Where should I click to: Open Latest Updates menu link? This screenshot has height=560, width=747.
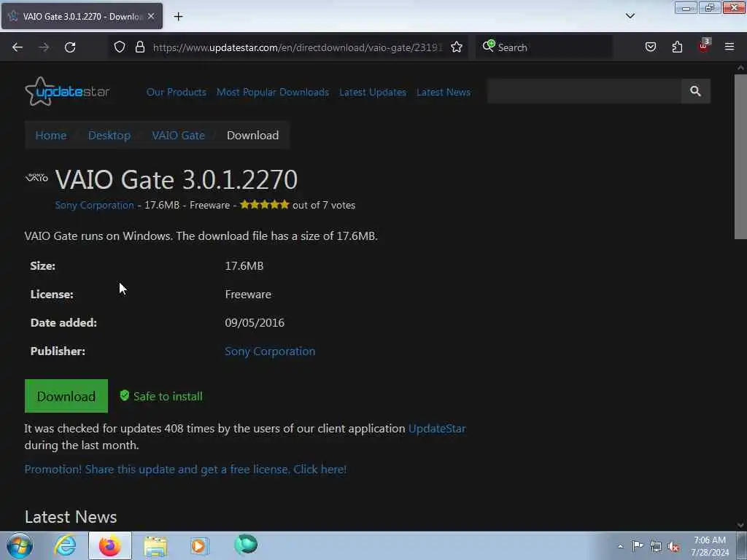point(373,93)
